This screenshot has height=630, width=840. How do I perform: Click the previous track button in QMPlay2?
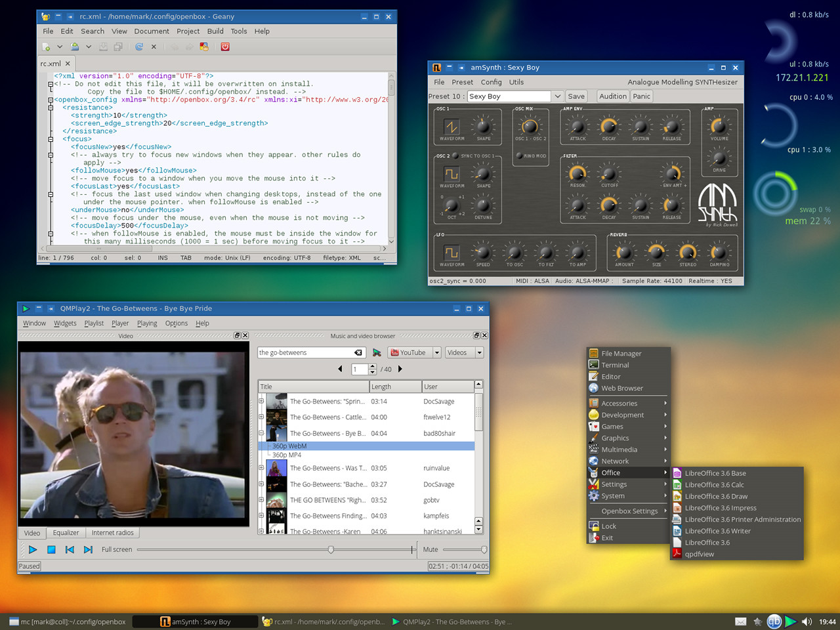[x=70, y=549]
